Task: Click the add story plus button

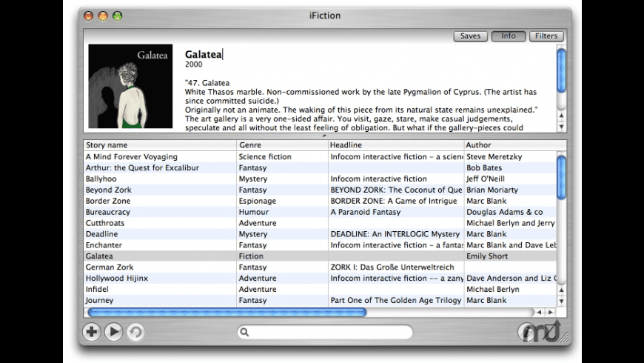Action: point(91,332)
